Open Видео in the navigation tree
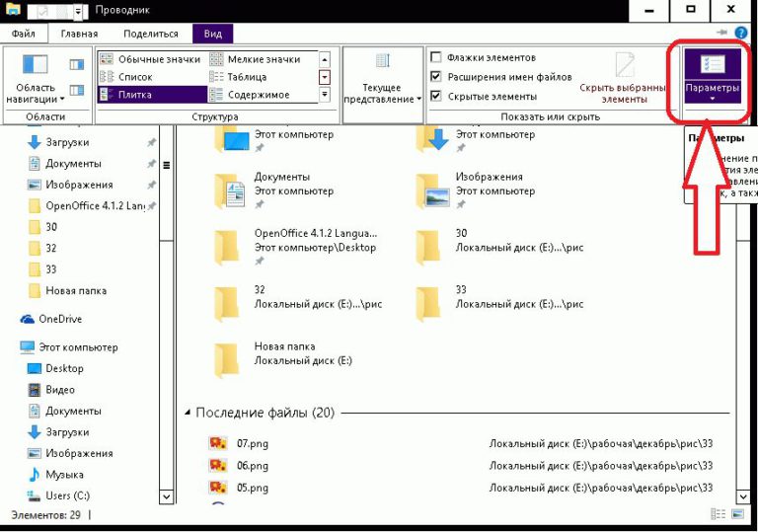This screenshot has width=758, height=532. pyautogui.click(x=50, y=390)
